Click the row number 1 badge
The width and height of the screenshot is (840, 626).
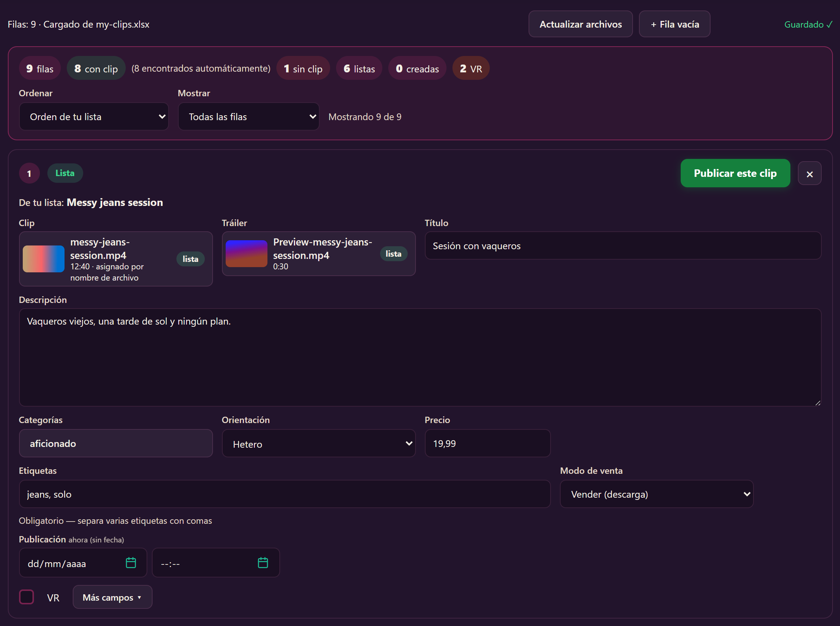point(29,173)
